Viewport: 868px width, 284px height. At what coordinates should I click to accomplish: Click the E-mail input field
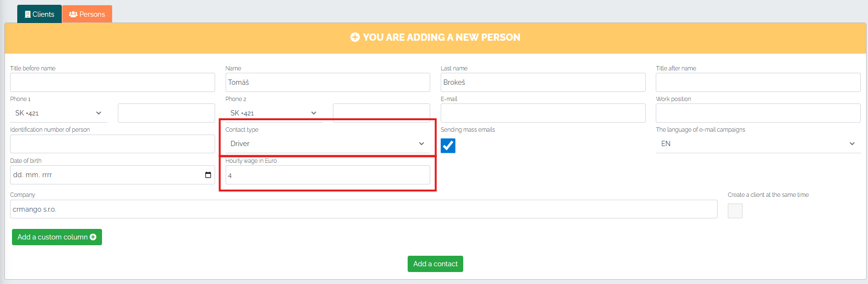[x=543, y=113]
